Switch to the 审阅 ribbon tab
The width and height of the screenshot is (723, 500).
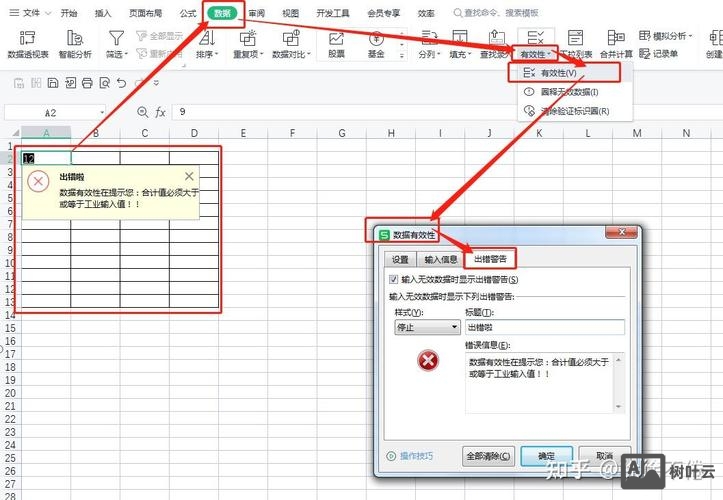point(256,13)
